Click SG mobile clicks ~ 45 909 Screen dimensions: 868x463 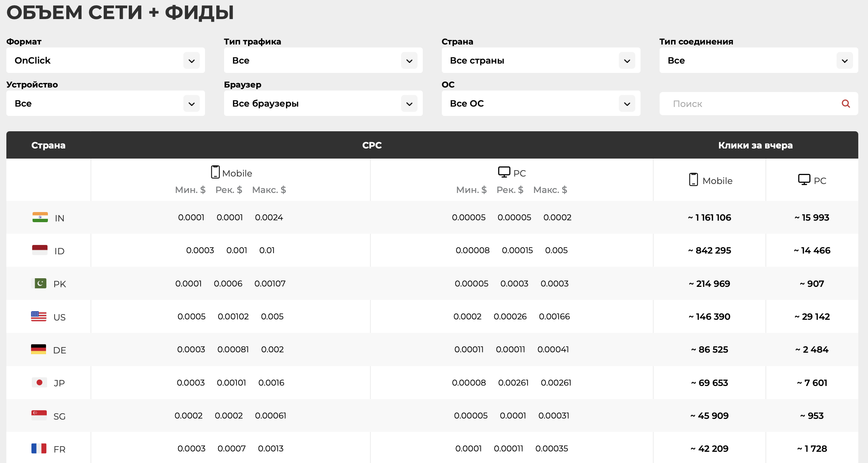pos(709,416)
